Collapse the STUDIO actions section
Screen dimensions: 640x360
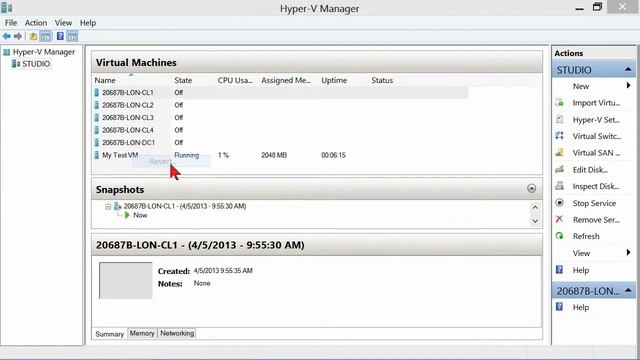click(628, 70)
